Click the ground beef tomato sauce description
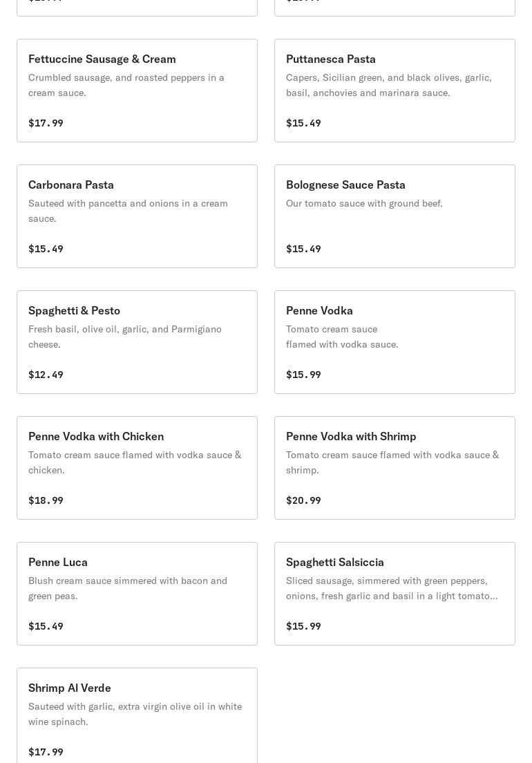This screenshot has width=532, height=763. click(x=364, y=203)
